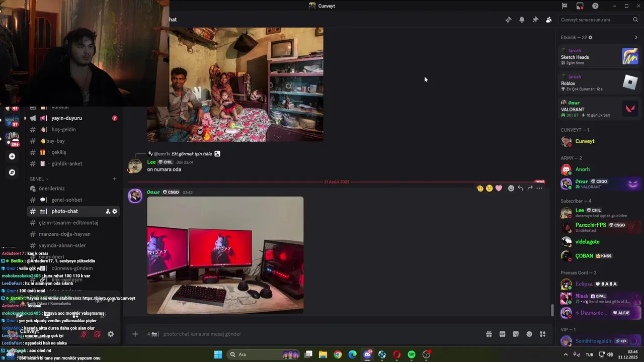
Task: Add heart reaction to Onur's message
Action: (499, 188)
